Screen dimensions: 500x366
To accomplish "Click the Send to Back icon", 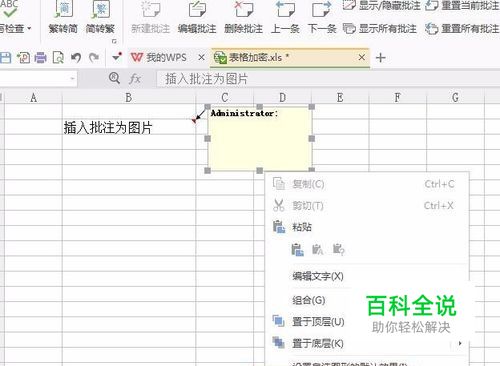I will pos(279,343).
